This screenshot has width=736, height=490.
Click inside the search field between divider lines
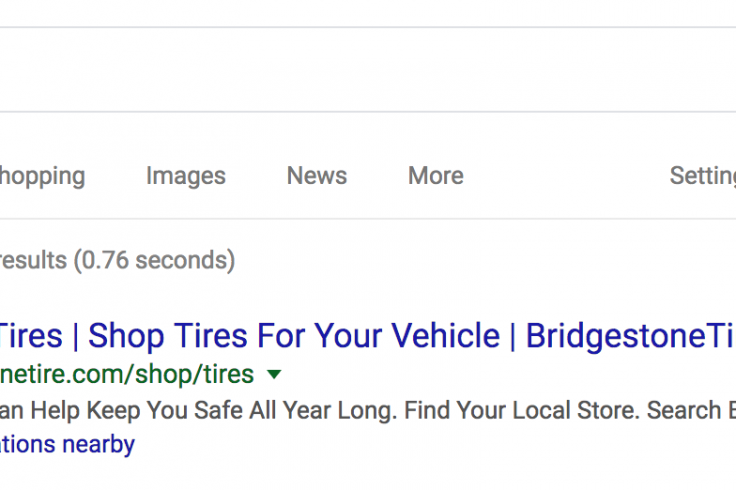tap(368, 69)
